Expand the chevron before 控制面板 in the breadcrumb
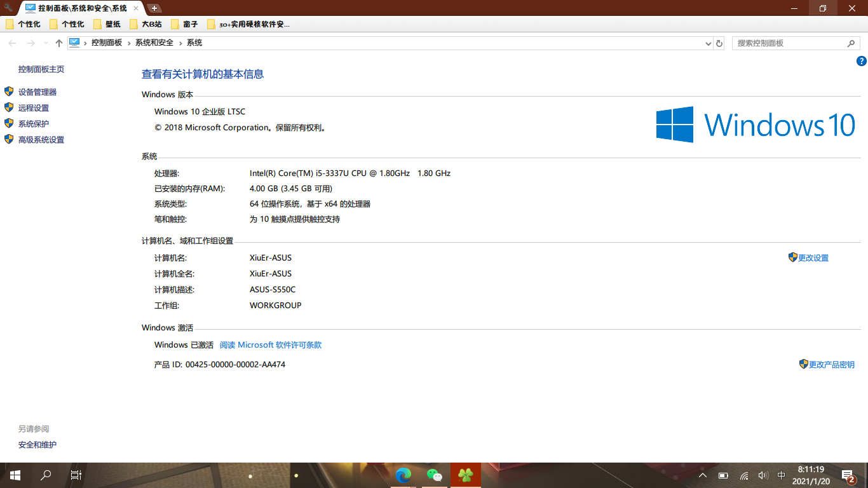This screenshot has width=868, height=488. [x=86, y=43]
